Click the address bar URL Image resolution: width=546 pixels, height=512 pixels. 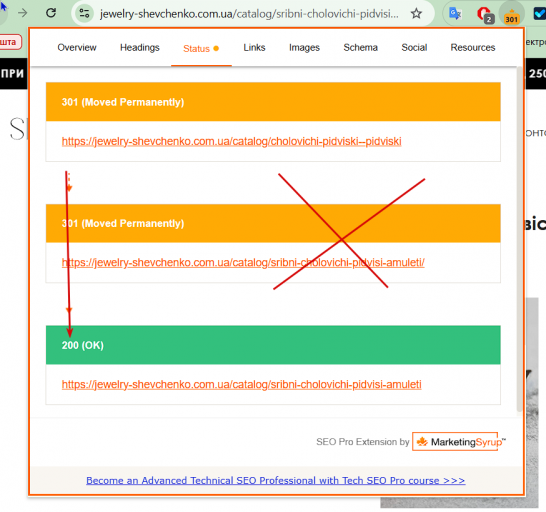249,14
